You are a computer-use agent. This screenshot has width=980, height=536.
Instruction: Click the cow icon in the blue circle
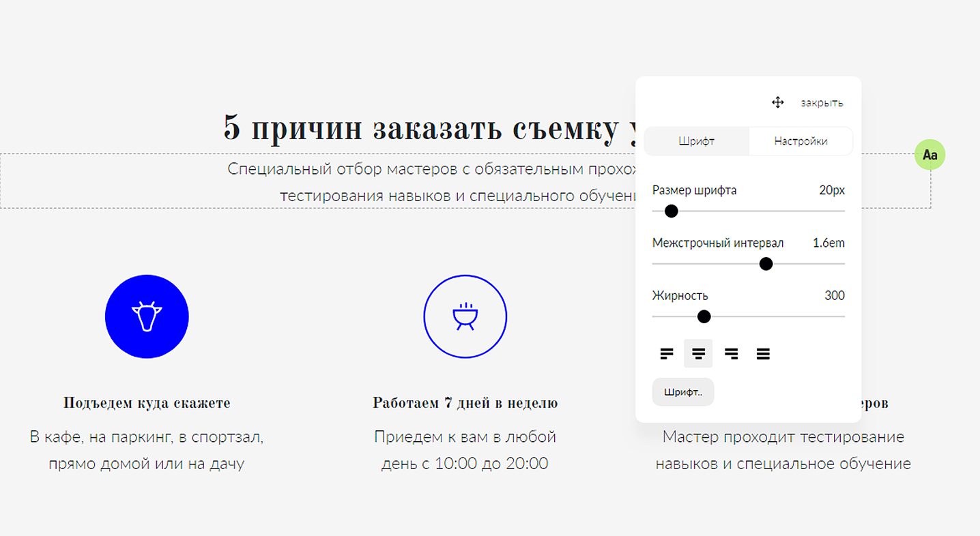147,316
